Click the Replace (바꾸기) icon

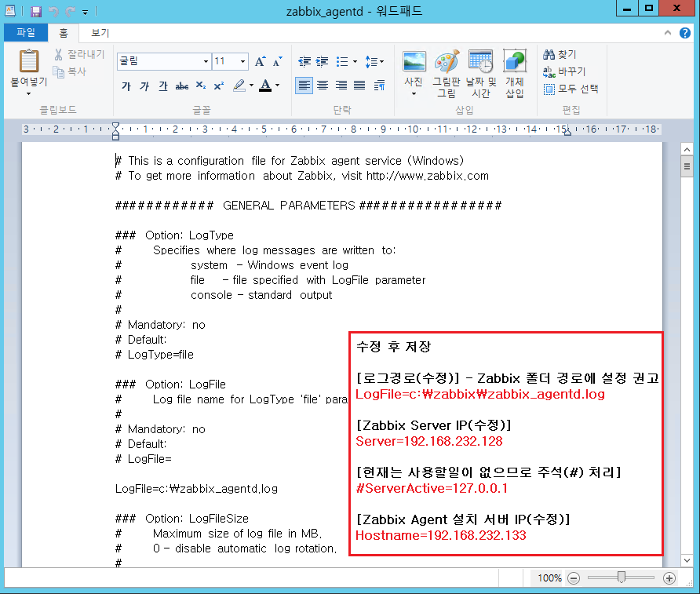[549, 71]
